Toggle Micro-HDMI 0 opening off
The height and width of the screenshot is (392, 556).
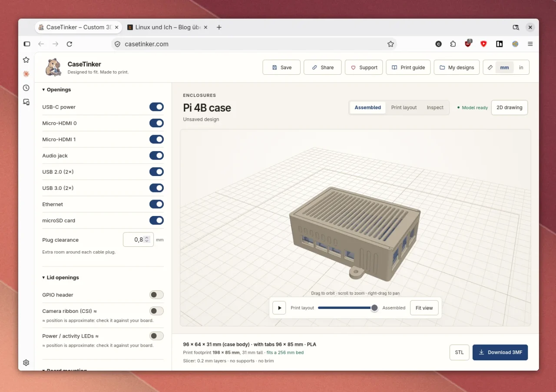click(156, 123)
